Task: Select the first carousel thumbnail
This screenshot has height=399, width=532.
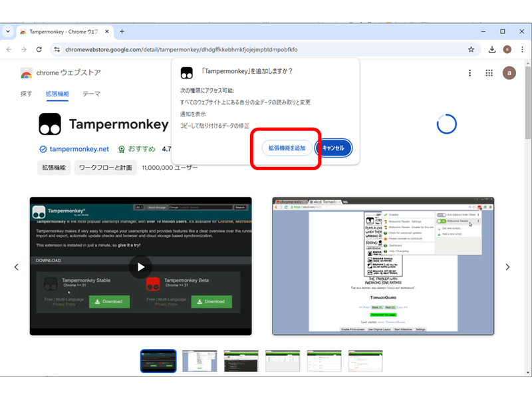Action: tap(158, 361)
